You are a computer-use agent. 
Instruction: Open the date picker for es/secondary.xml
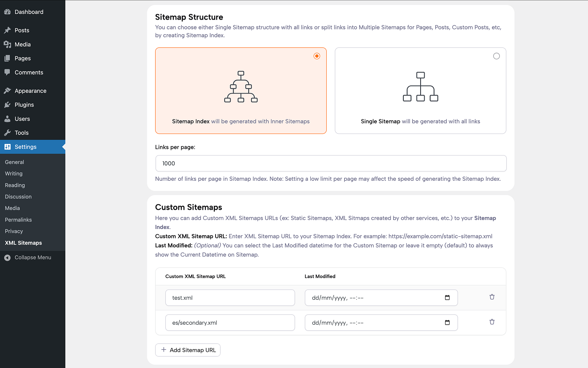[x=448, y=323]
